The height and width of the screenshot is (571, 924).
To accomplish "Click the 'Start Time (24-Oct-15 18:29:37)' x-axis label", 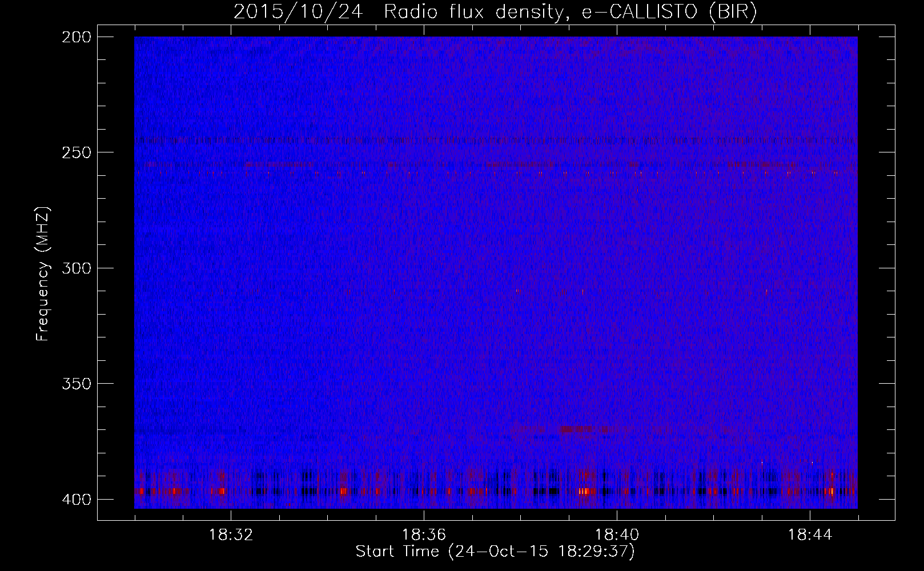I will click(495, 552).
